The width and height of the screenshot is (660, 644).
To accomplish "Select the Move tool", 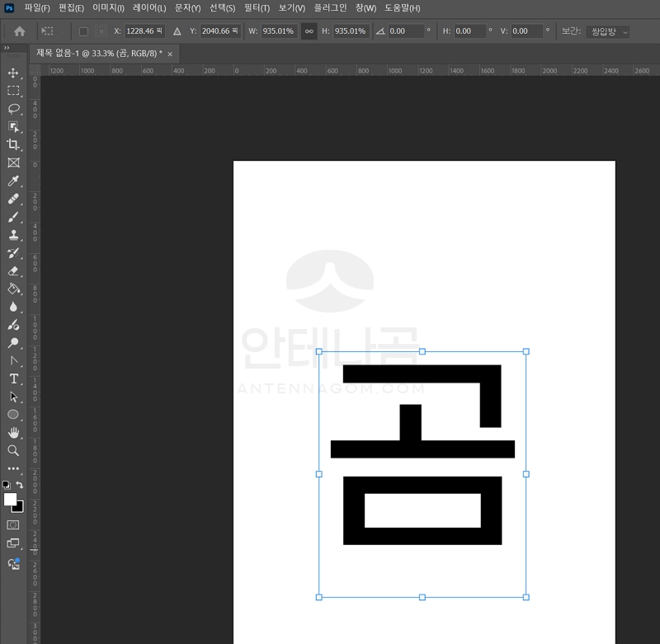I will (x=13, y=73).
